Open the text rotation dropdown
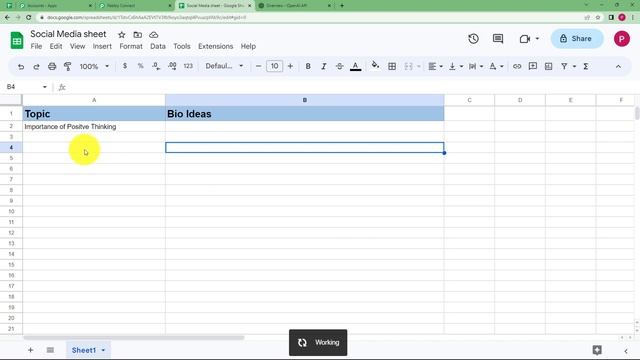 (x=496, y=66)
